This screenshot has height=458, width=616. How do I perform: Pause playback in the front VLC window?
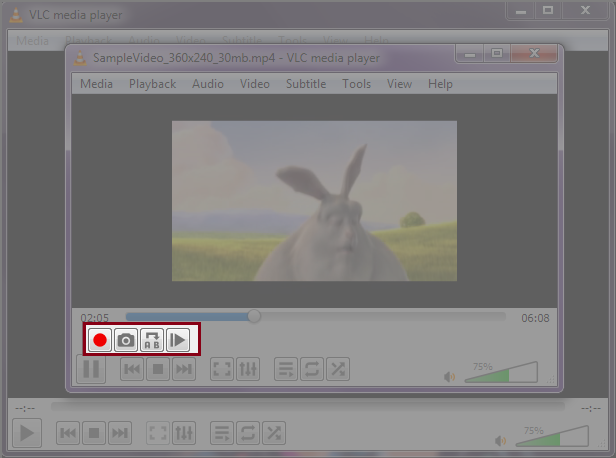tap(91, 369)
